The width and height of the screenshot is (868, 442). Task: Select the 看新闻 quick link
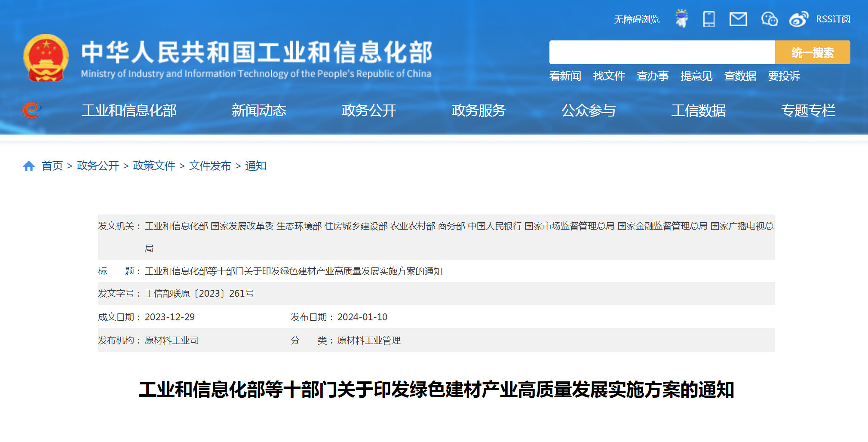[x=565, y=76]
